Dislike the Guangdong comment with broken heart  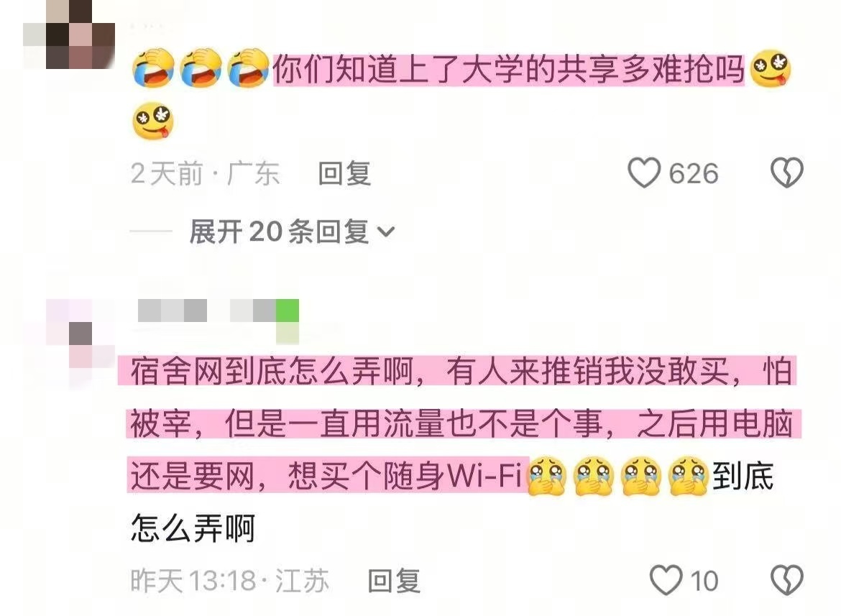pyautogui.click(x=787, y=173)
